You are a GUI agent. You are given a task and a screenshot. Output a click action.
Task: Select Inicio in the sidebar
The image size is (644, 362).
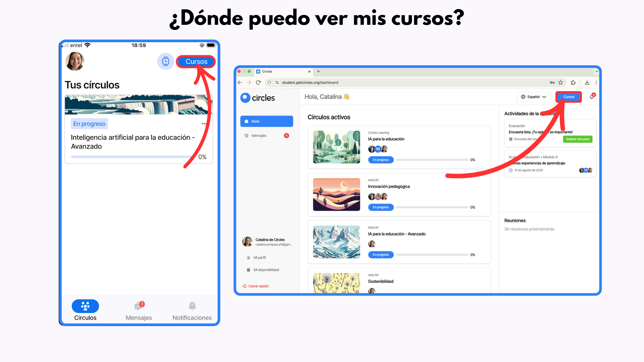[x=267, y=121]
